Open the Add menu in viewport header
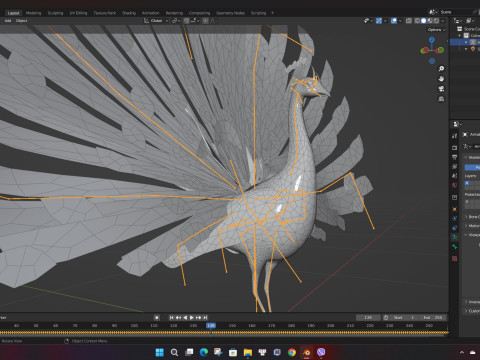This screenshot has width=480, height=360. pos(8,21)
